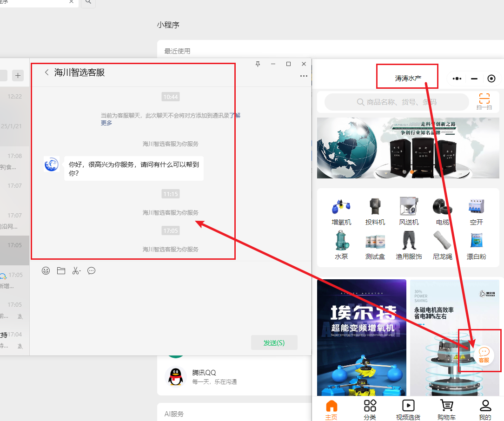
Task: Click the orange 客服 floating button
Action: pyautogui.click(x=484, y=355)
